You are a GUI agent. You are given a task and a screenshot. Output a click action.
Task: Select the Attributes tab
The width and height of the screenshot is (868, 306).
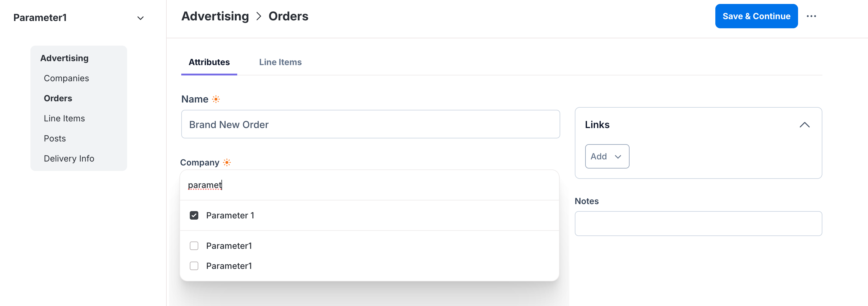click(209, 62)
